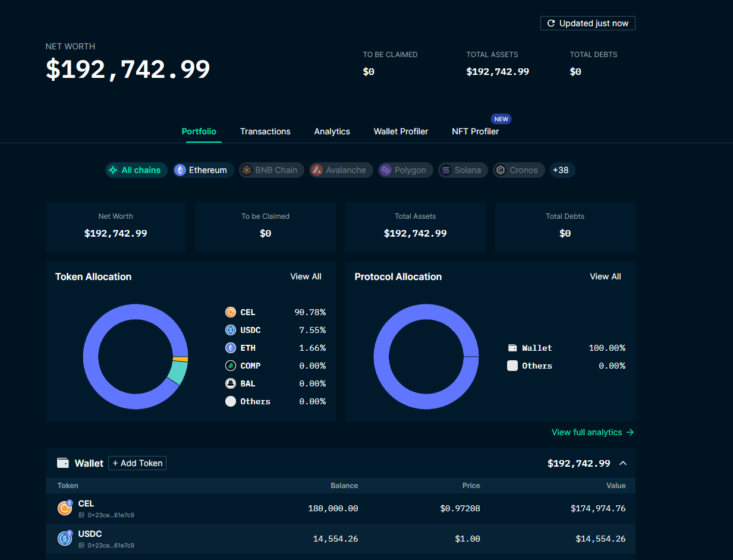Click the Wallet icon in Protocol Allocation legend

pos(512,348)
